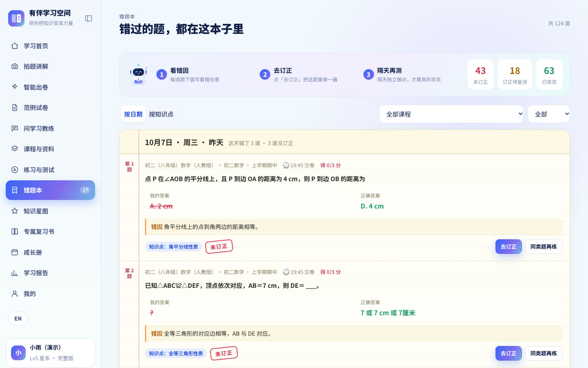Open 智能出卷 sparkle icon
The height and width of the screenshot is (368, 588).
15,87
